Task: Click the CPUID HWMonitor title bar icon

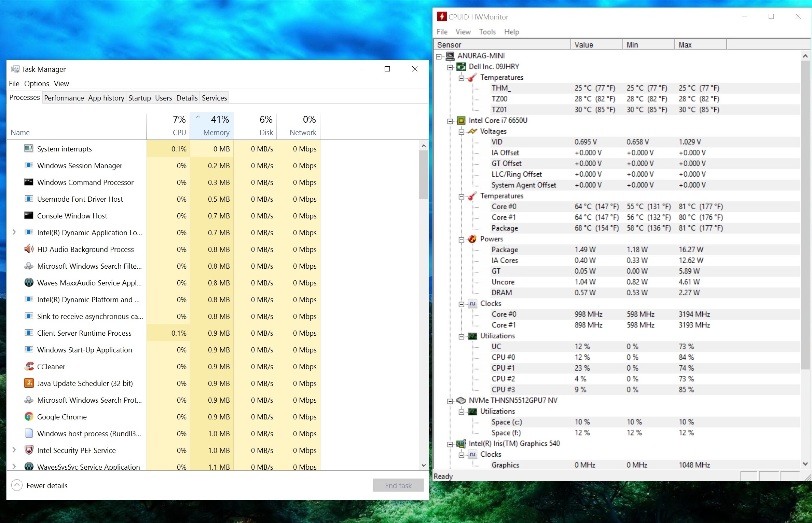Action: [x=442, y=16]
